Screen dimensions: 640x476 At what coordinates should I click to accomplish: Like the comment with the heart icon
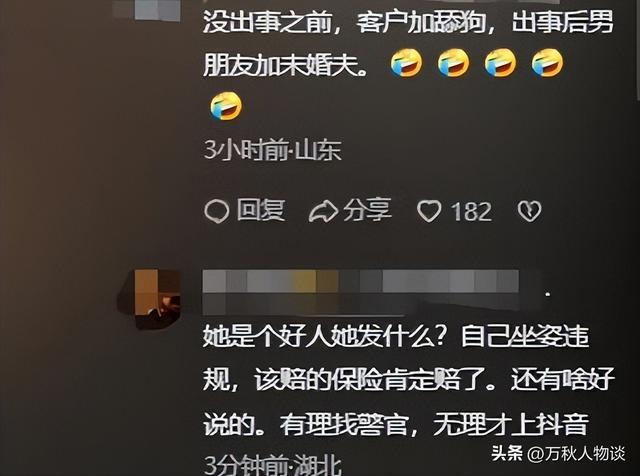(x=429, y=211)
